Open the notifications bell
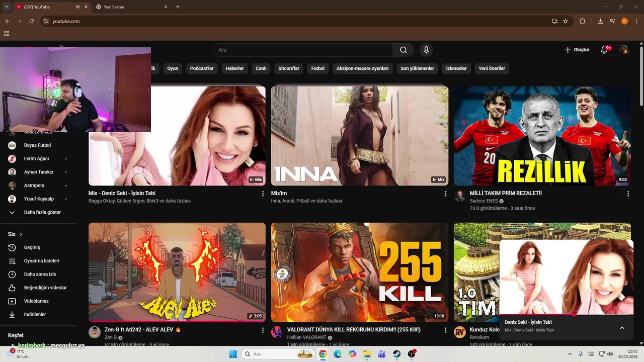The image size is (644, 362). [605, 50]
